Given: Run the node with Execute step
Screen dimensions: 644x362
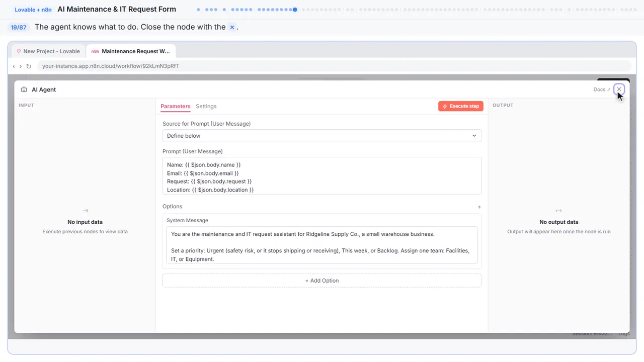Looking at the screenshot, I should [x=461, y=106].
